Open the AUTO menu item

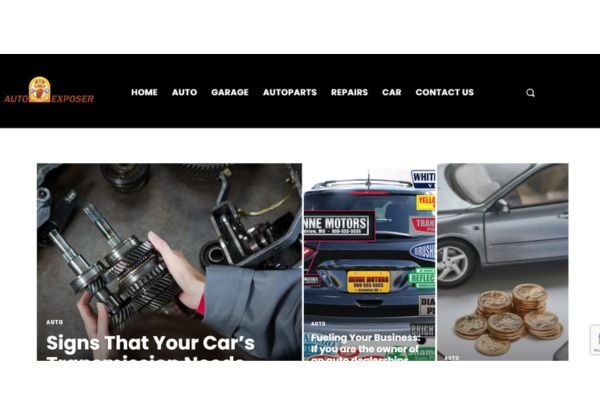pos(184,92)
